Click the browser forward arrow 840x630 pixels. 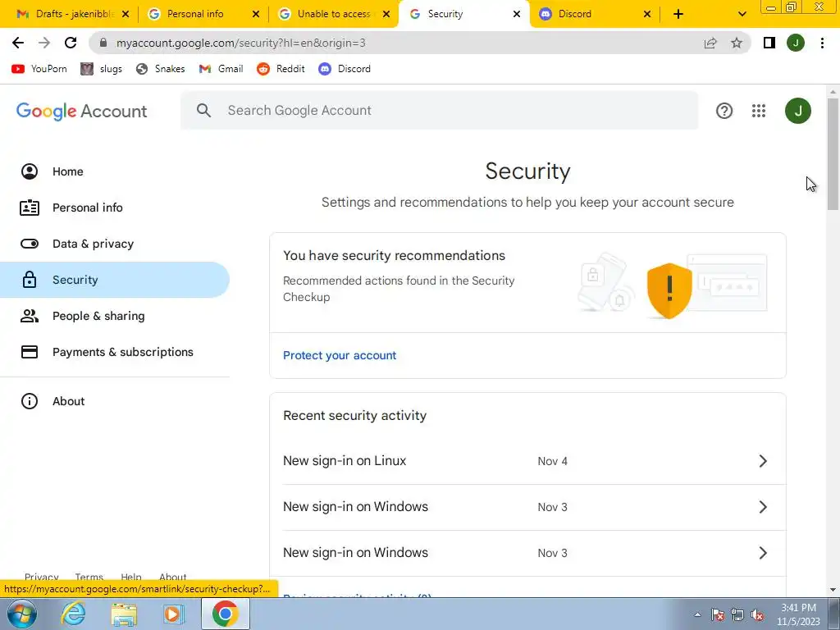click(x=44, y=43)
